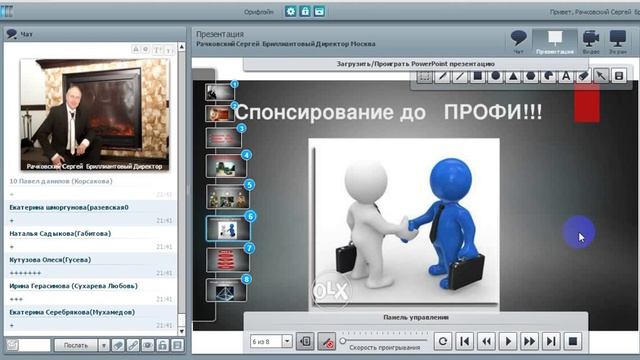Click chat name 'Ирина Герасимова (Сухарева Любовь)'
Viewport: 640px width, 360px height.
click(73, 286)
